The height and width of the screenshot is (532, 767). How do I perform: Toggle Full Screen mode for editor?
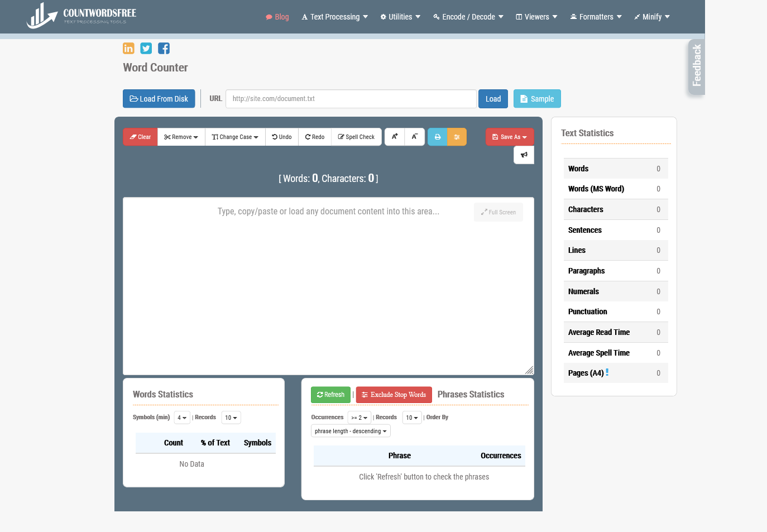click(x=498, y=212)
